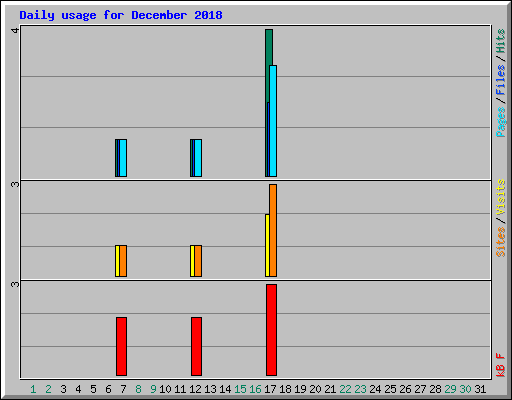The height and width of the screenshot is (400, 512).
Task: Click day label 8 on the x-axis
Action: point(138,389)
